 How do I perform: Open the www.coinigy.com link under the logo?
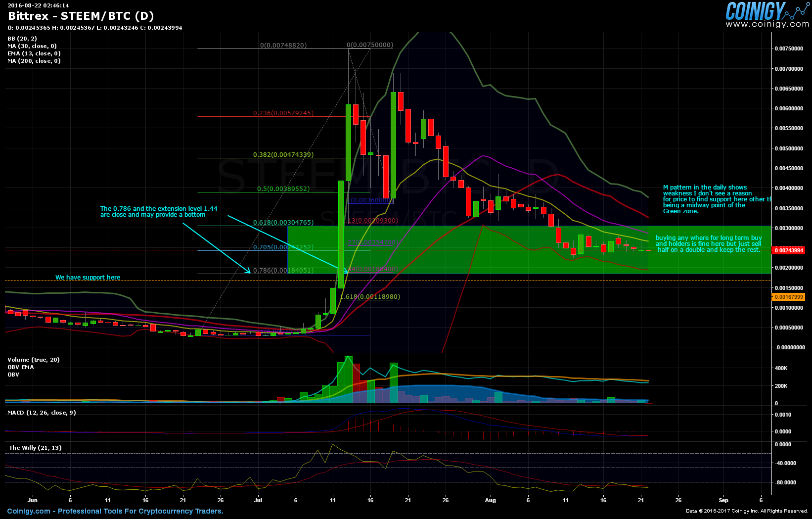(767, 24)
